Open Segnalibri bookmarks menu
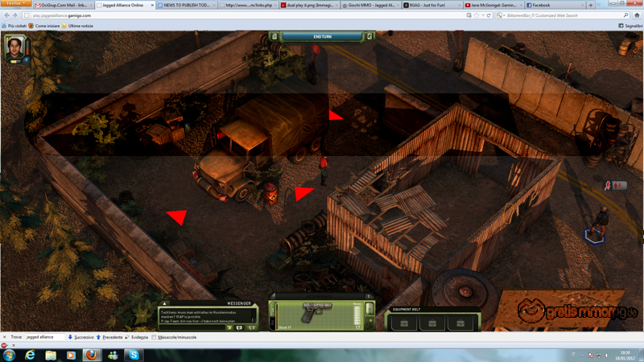This screenshot has height=362, width=644. coord(626,25)
